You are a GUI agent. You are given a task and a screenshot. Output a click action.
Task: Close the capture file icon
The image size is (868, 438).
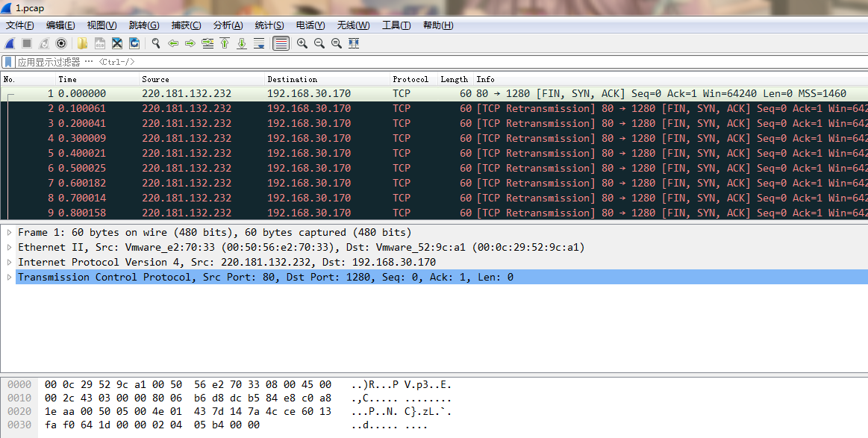117,43
